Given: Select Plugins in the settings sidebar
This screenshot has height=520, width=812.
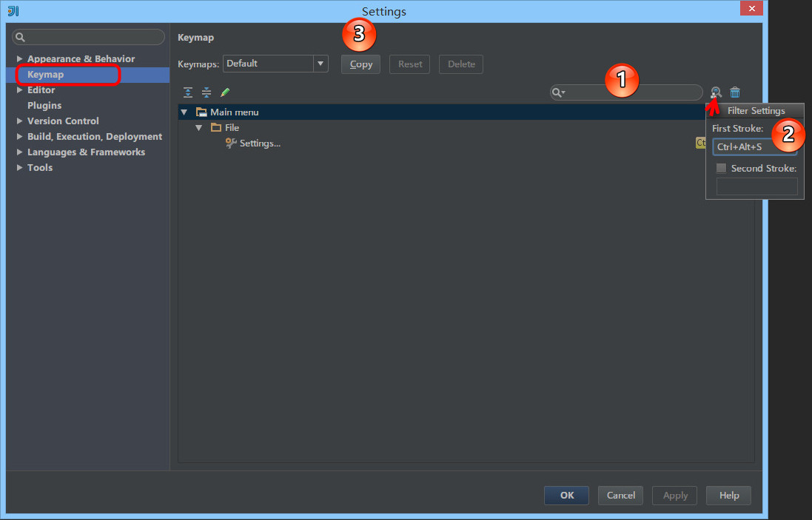Looking at the screenshot, I should pos(45,105).
